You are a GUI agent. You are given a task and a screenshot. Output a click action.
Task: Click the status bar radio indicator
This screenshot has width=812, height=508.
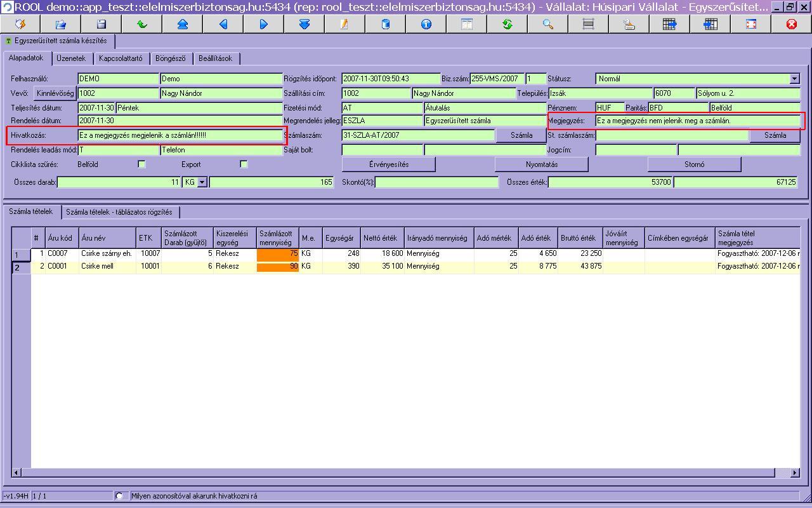pyautogui.click(x=119, y=496)
